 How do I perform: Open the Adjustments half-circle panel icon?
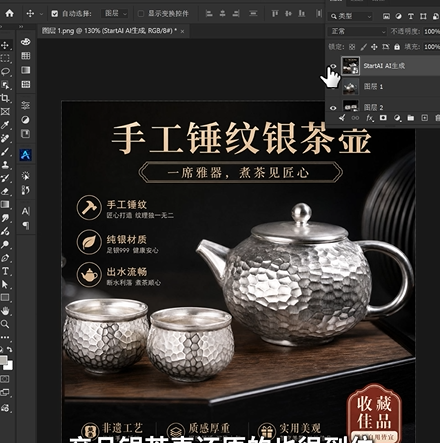[x=26, y=120]
